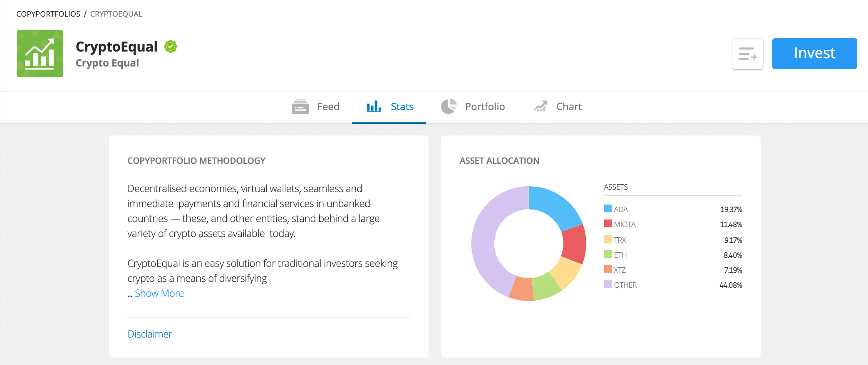Click the orange XTZ slice of donut chart
868x365 pixels.
tap(522, 289)
